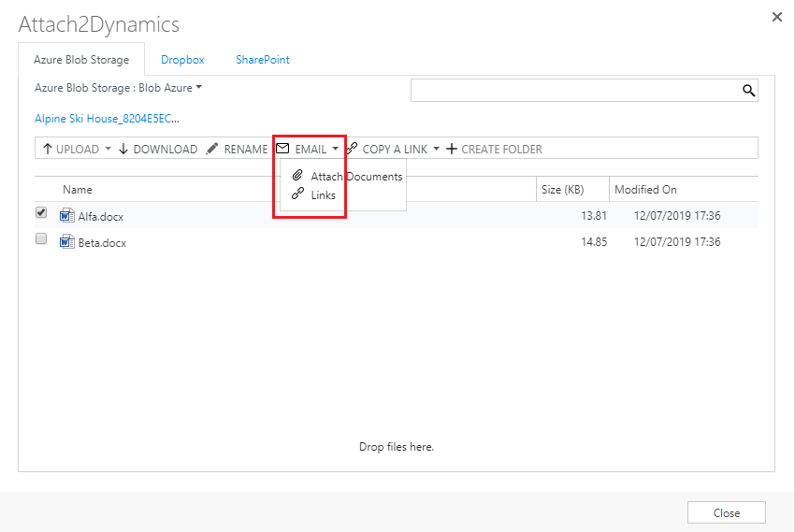The height and width of the screenshot is (532, 795).
Task: Click the Upload arrow icon
Action: click(x=47, y=149)
